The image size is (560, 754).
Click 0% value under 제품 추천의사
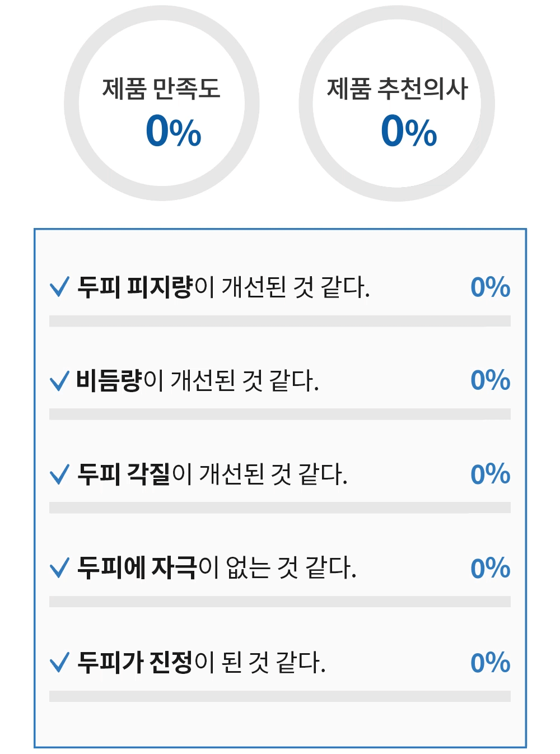pyautogui.click(x=409, y=132)
